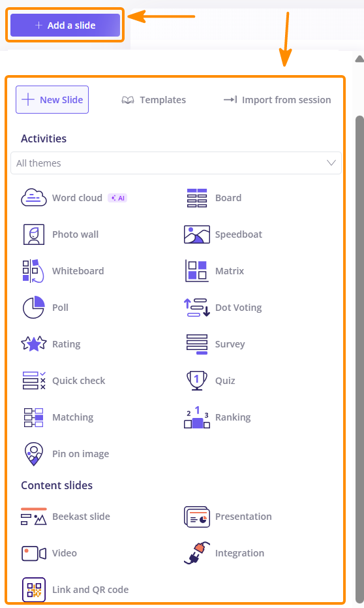
Task: Pick the Whiteboard activity icon
Action: point(33,270)
